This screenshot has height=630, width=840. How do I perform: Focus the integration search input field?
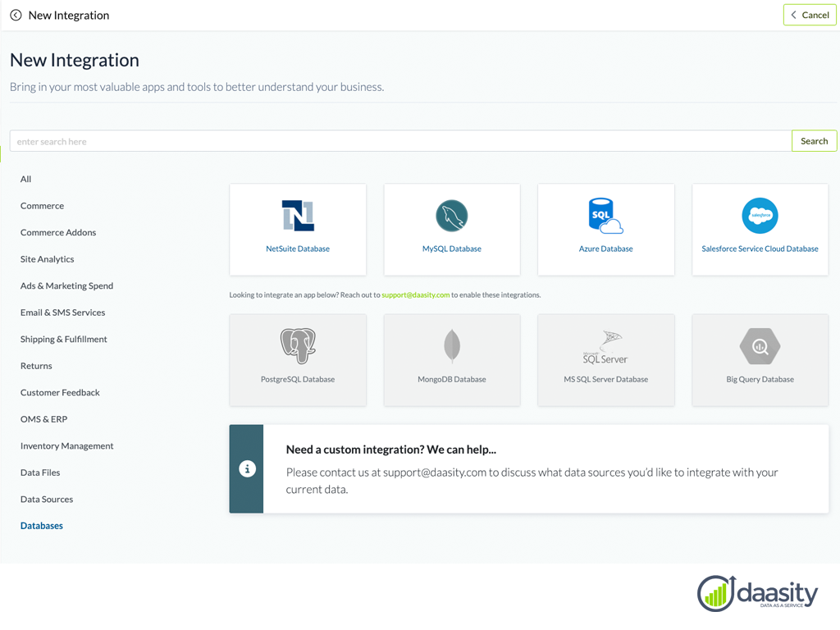coord(400,141)
